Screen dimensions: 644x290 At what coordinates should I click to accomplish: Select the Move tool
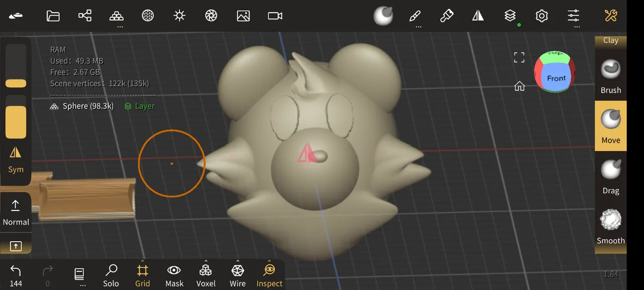611,126
